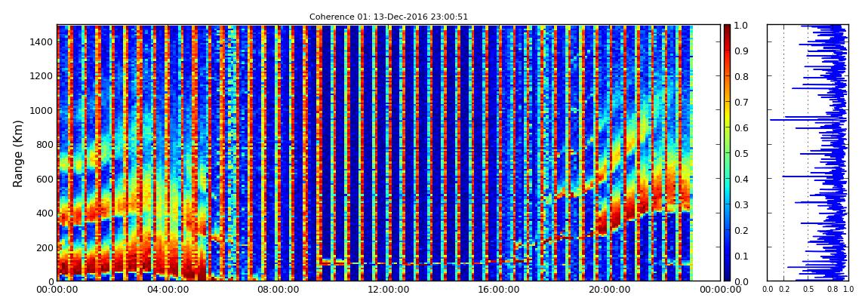Click the 0.8 label under the profile plot

[833, 290]
